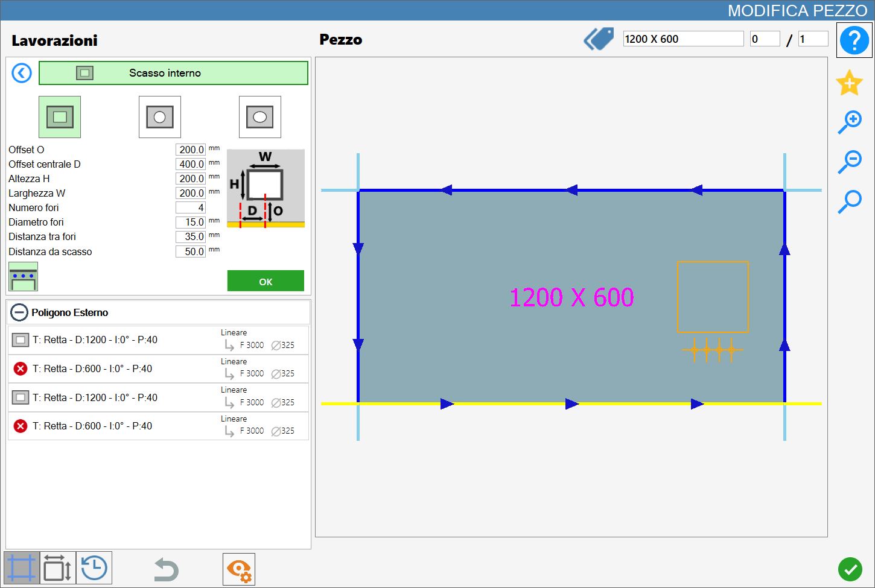Edit the Offset centrale D field
This screenshot has width=875, height=588.
pos(191,164)
